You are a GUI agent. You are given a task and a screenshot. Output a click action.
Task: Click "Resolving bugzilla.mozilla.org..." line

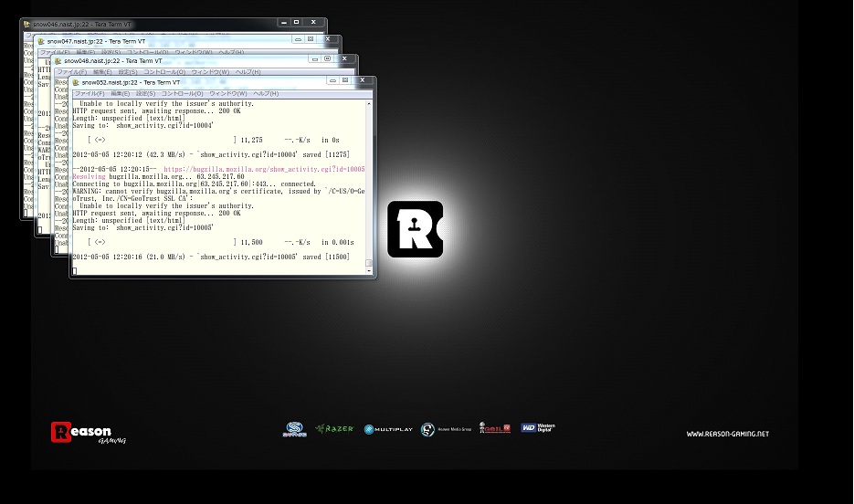click(159, 177)
